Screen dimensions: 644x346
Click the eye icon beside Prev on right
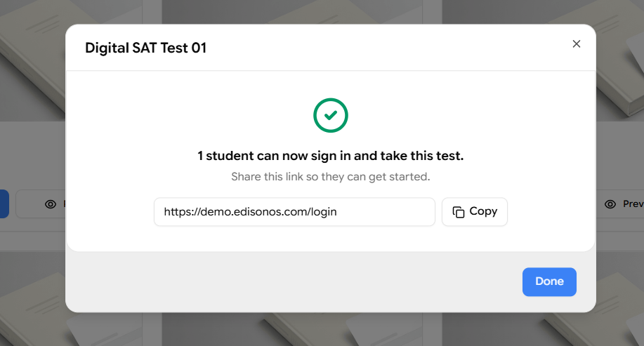point(610,204)
